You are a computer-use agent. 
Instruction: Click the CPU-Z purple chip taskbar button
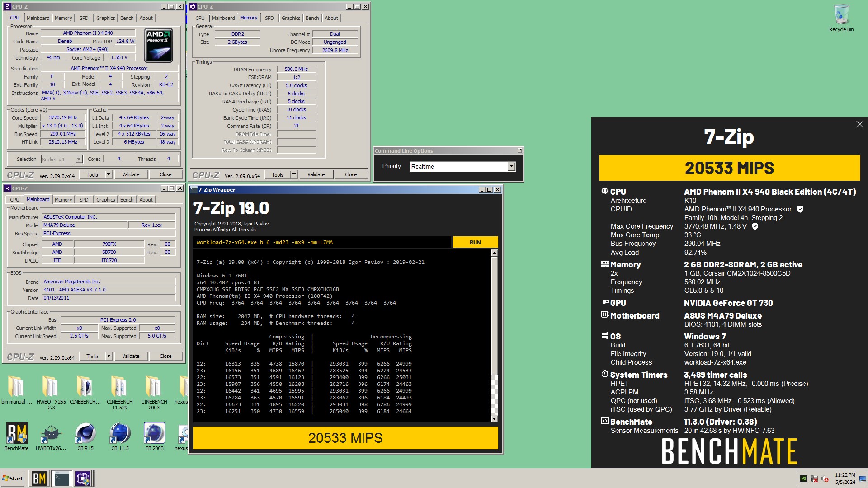pyautogui.click(x=83, y=479)
